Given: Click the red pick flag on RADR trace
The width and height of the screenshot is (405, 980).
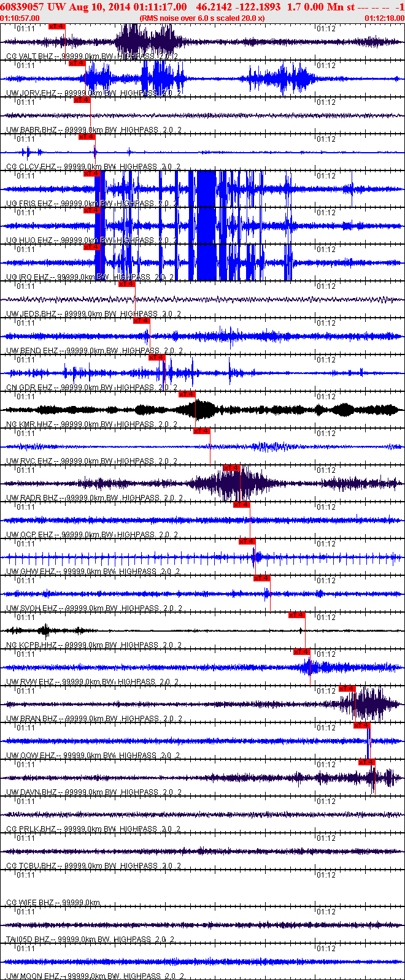Looking at the screenshot, I should 232,468.
